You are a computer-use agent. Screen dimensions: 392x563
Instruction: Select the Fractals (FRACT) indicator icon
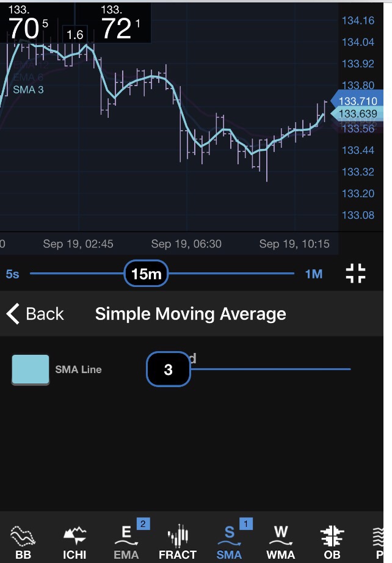[178, 542]
